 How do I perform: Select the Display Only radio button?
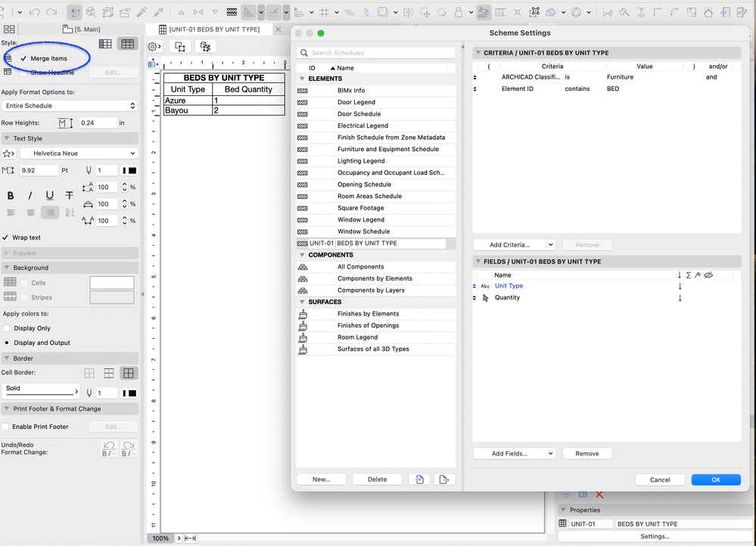point(7,328)
